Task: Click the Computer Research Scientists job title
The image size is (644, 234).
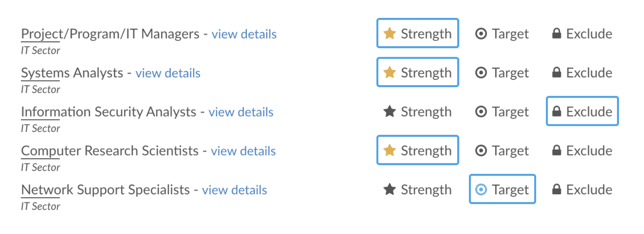Action: pos(110,150)
